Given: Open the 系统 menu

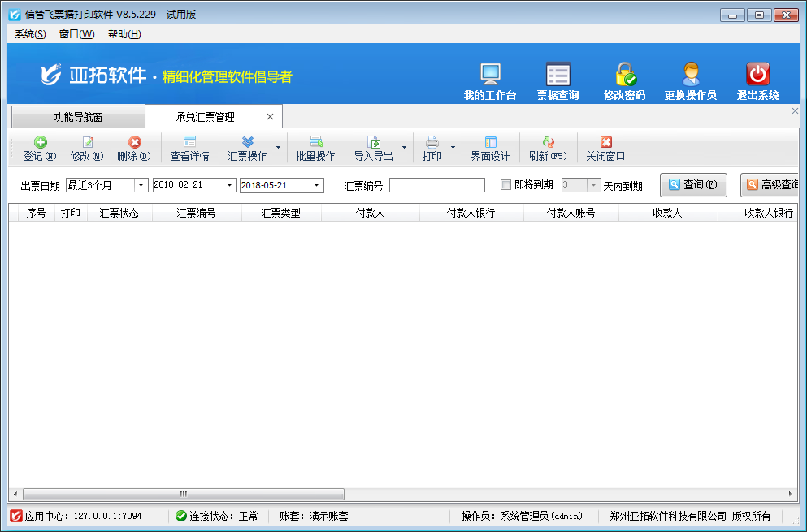Looking at the screenshot, I should (x=28, y=34).
